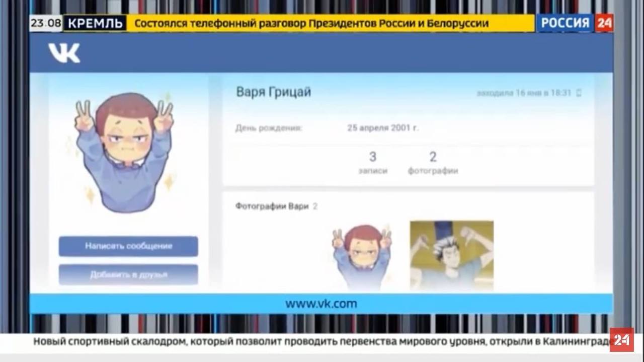The image size is (644, 362).
Task: Open the birthday date '25 апреля 2001 г.'
Action: 383,128
